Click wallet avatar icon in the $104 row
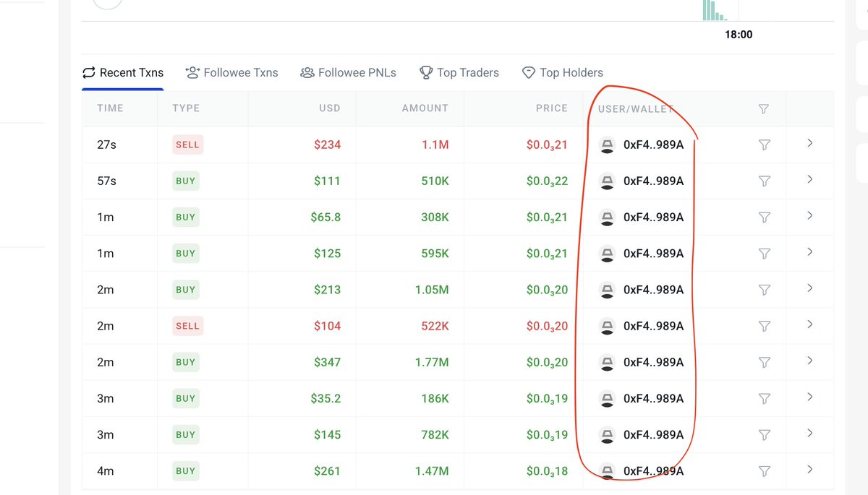This screenshot has width=868, height=495. click(608, 326)
